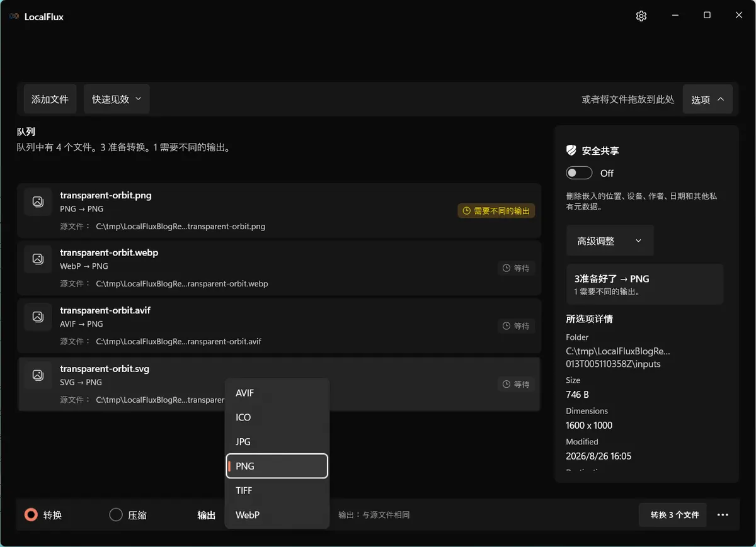This screenshot has width=756, height=547.
Task: Select the transparent-orbit.png file name
Action: [106, 195]
